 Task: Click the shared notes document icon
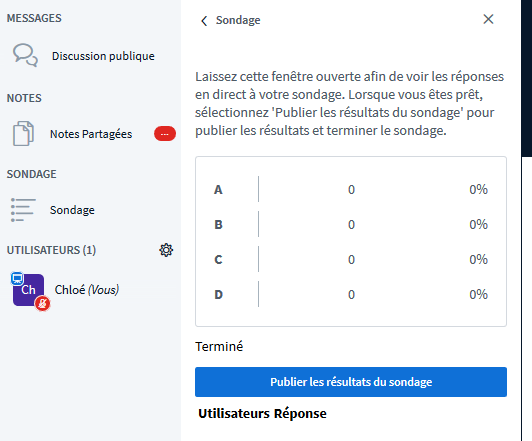click(x=23, y=133)
